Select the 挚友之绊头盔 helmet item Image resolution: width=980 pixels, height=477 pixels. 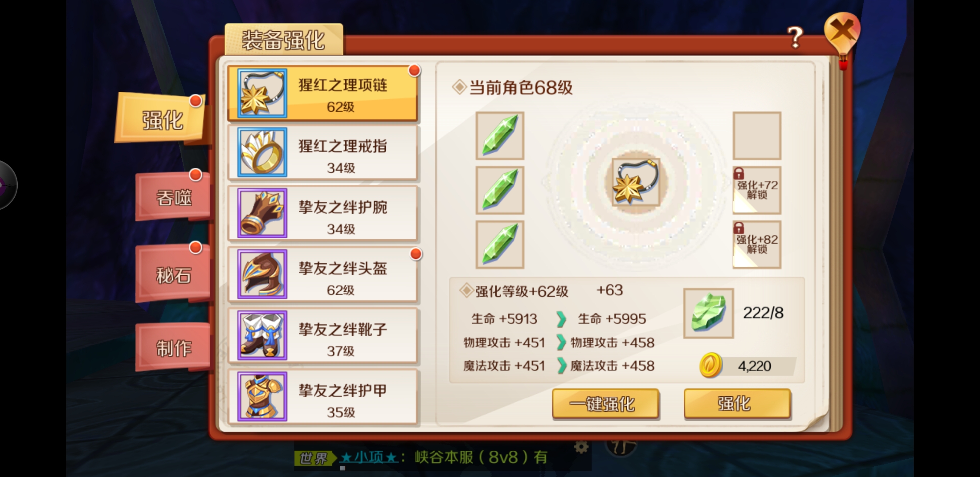tap(323, 275)
